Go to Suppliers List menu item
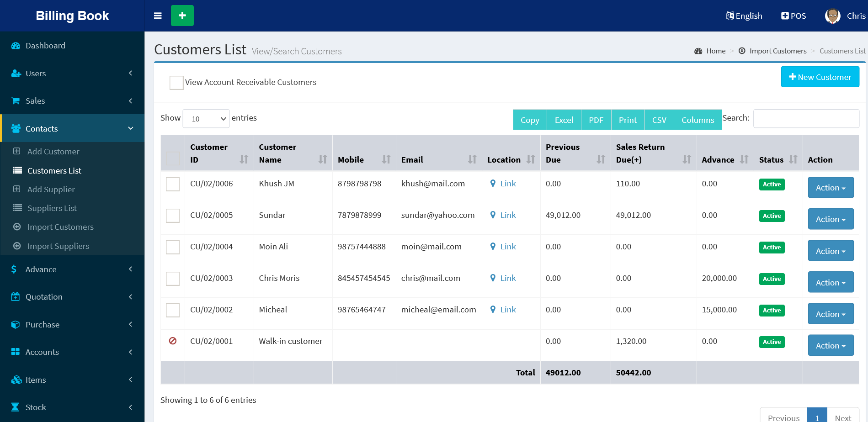868x422 pixels. (x=52, y=208)
